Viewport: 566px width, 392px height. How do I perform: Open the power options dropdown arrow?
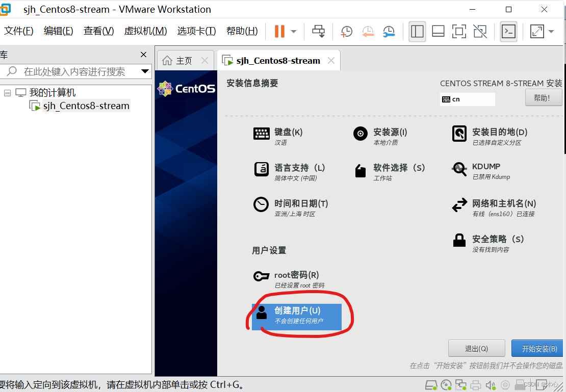[x=294, y=32]
